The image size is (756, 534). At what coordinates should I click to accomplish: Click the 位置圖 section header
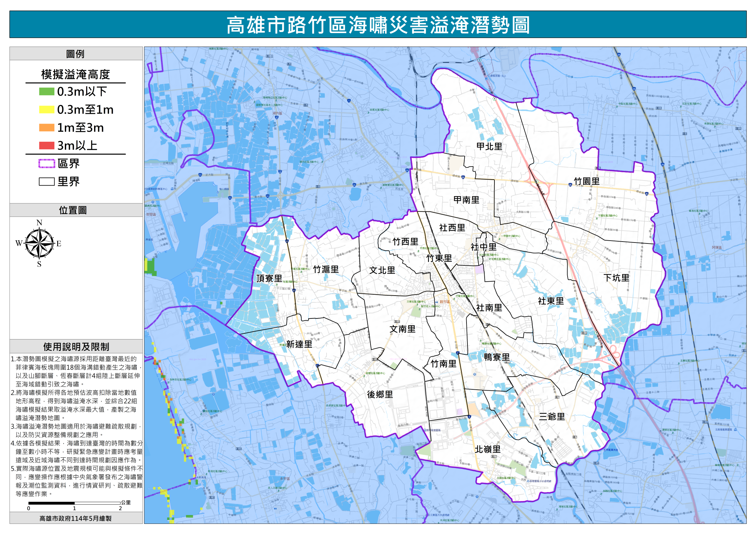[73, 210]
